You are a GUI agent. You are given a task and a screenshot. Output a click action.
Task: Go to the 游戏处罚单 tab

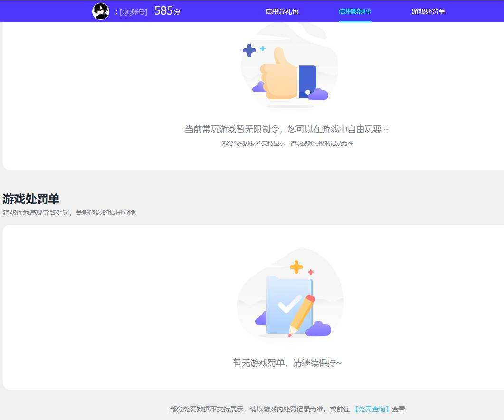[428, 11]
